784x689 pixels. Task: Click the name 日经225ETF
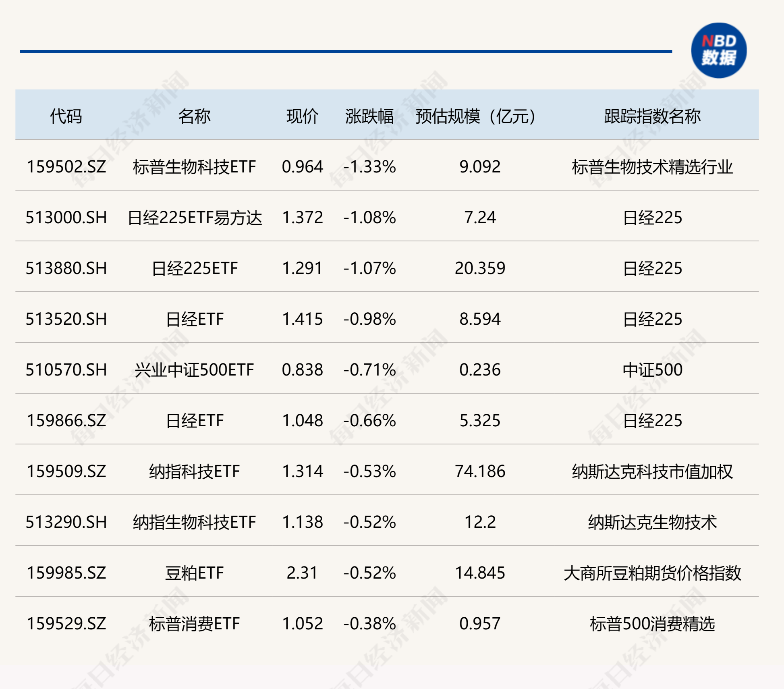[195, 268]
